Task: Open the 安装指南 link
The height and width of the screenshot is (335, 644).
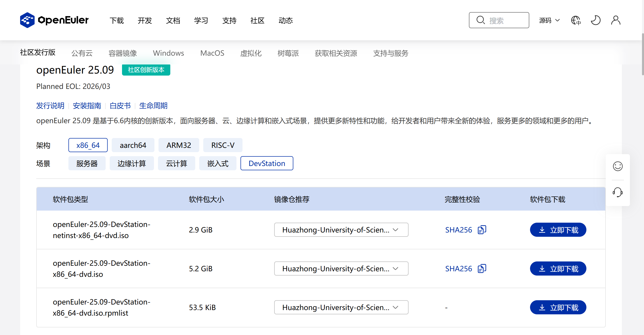Action: coord(87,106)
